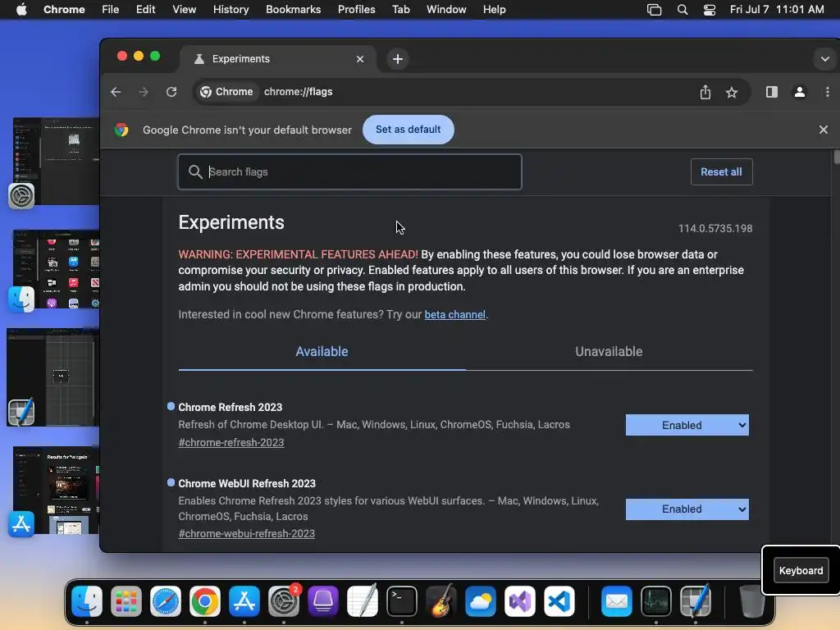Open the tab search chevron
The height and width of the screenshot is (630, 840).
[825, 59]
